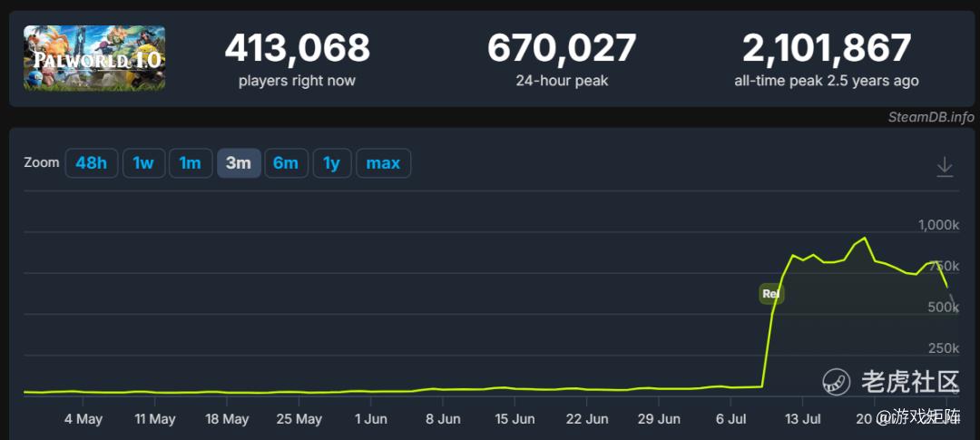Click the chart download icon
980x440 pixels.
coord(945,167)
